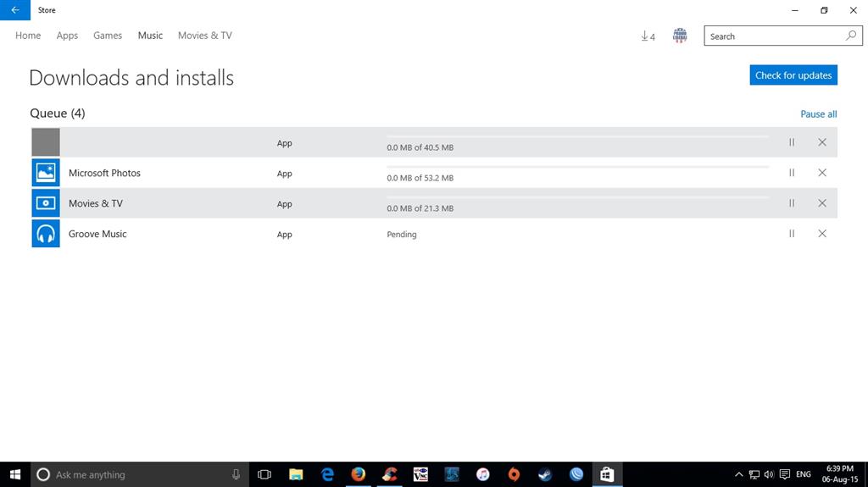Select the Microsoft Photos row name
Image resolution: width=868 pixels, height=487 pixels.
coord(104,174)
